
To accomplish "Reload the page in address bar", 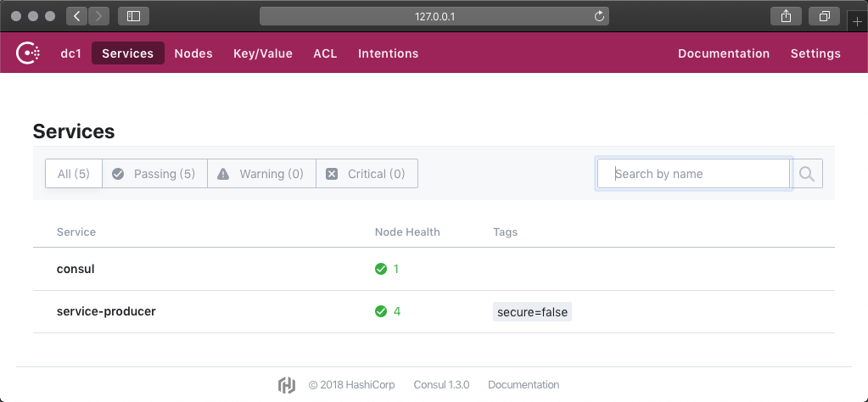I will 599,16.
